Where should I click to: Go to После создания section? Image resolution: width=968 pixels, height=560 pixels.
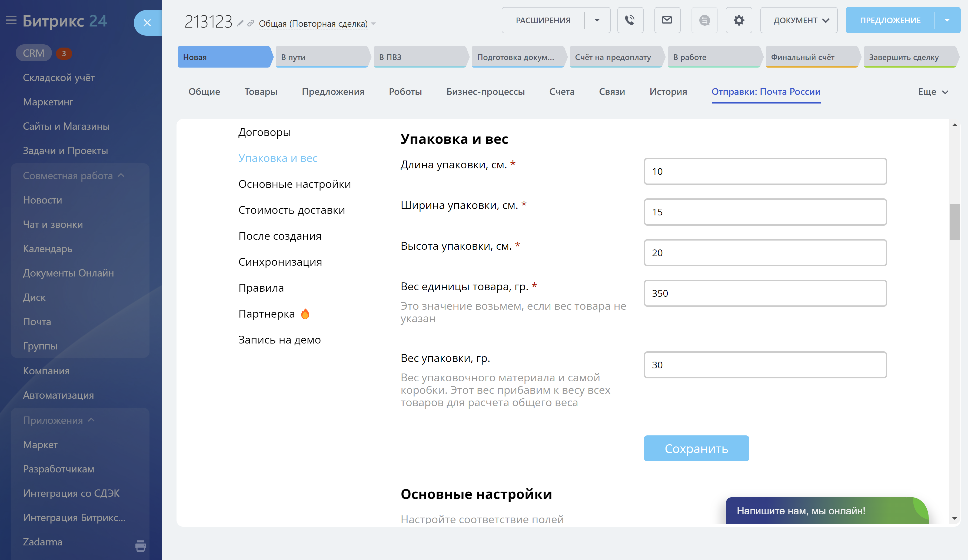(x=280, y=236)
